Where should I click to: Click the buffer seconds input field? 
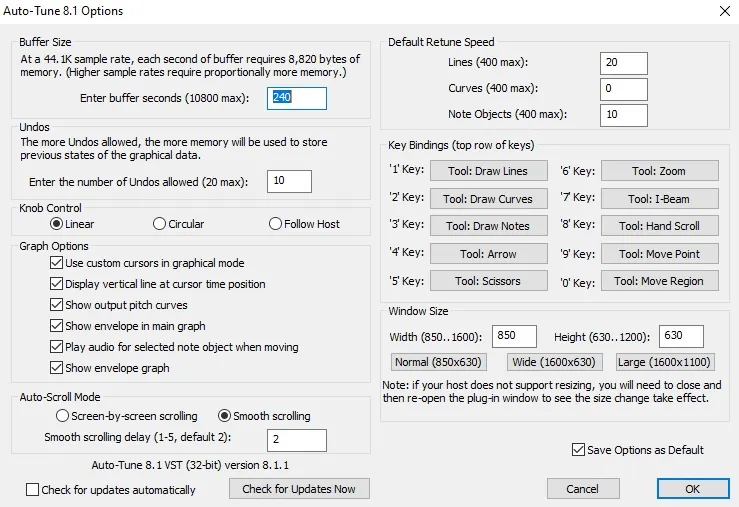point(296,98)
